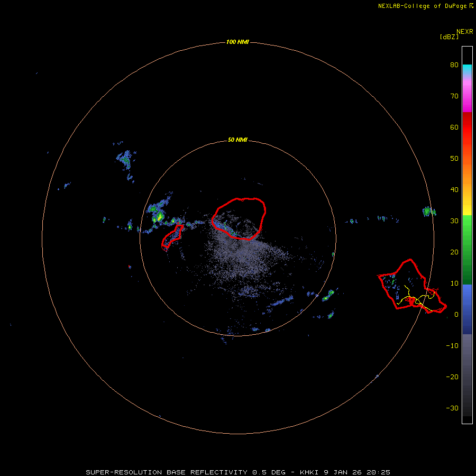The width and height of the screenshot is (476, 476).
Task: Click the 50 NMI range ring label
Action: point(237,140)
